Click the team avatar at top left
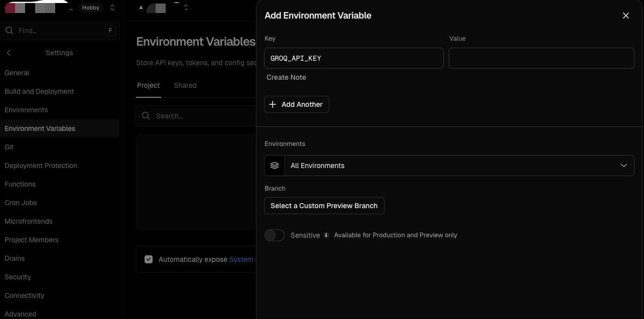644x319 pixels. [10, 8]
